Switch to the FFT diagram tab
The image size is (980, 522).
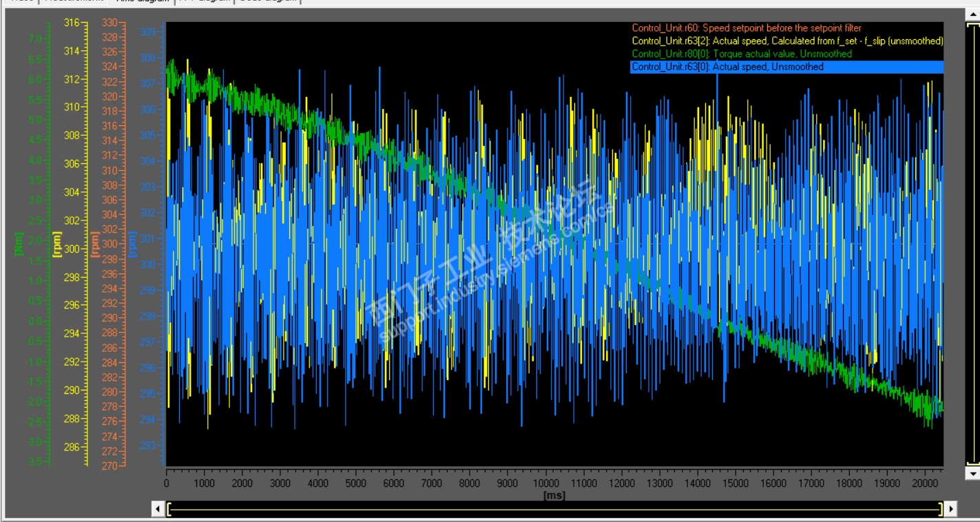pos(205,1)
